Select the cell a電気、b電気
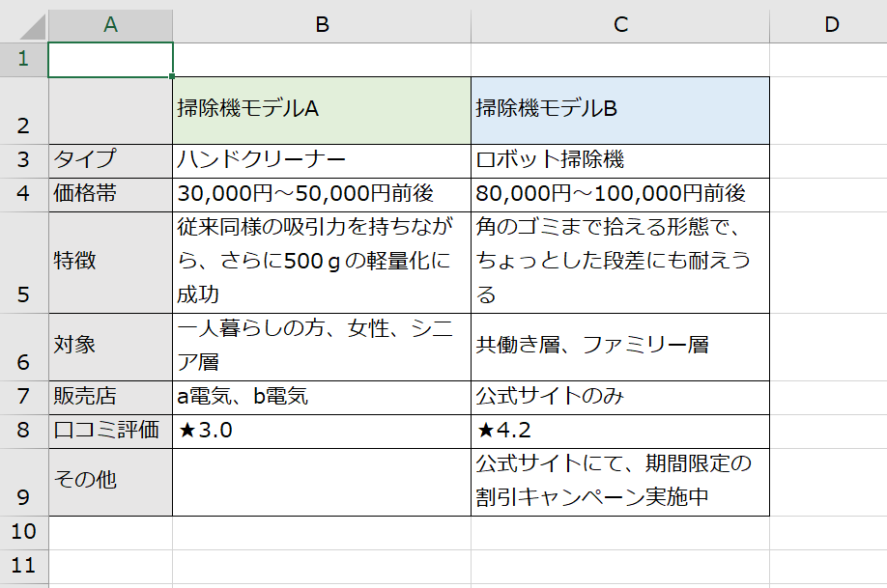887x588 pixels. pos(322,398)
